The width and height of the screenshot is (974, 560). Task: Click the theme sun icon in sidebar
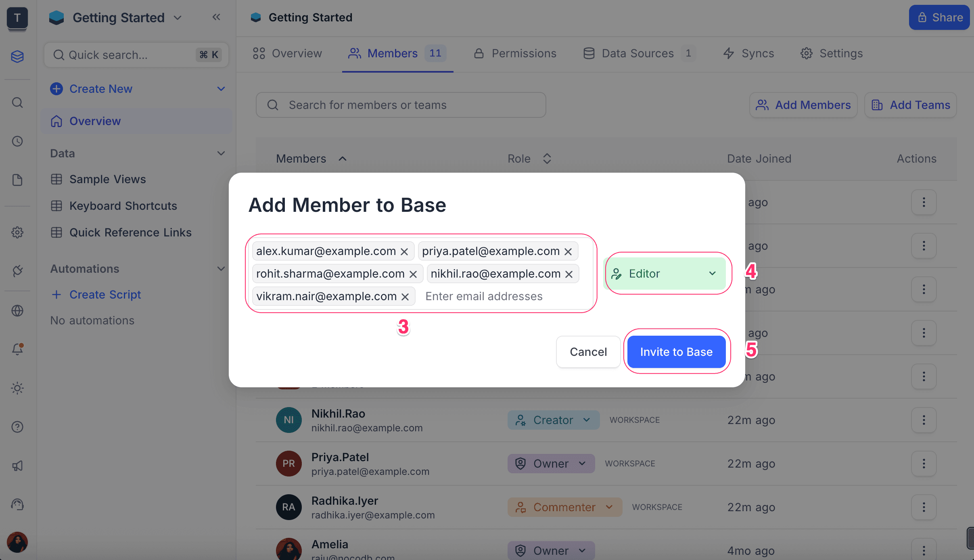[x=17, y=388]
